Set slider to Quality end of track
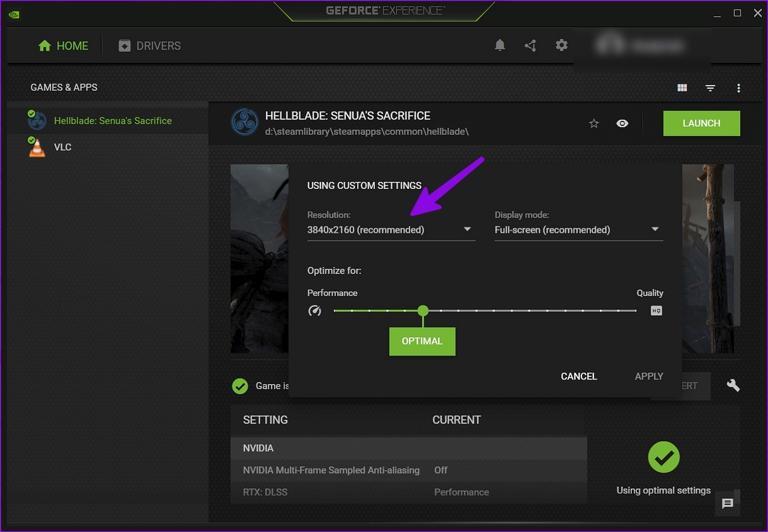The height and width of the screenshot is (532, 768). pos(635,311)
